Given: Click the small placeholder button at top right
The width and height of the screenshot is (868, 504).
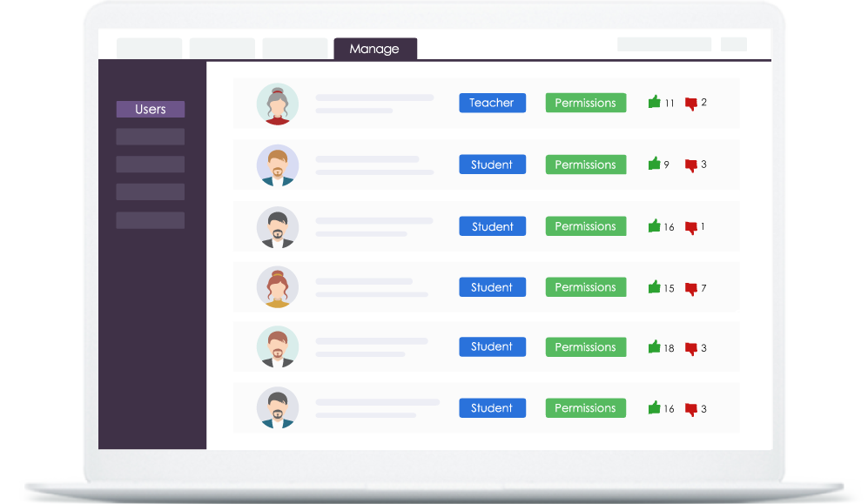Looking at the screenshot, I should click(x=734, y=44).
